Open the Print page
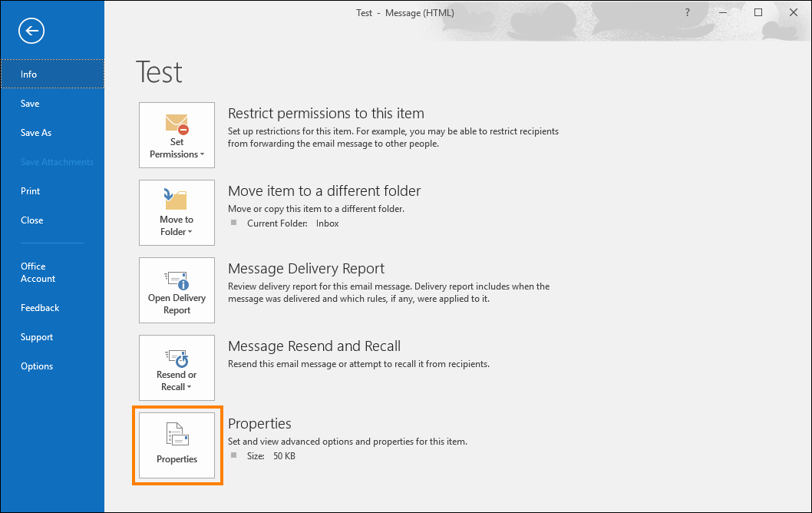812x513 pixels. pyautogui.click(x=31, y=191)
